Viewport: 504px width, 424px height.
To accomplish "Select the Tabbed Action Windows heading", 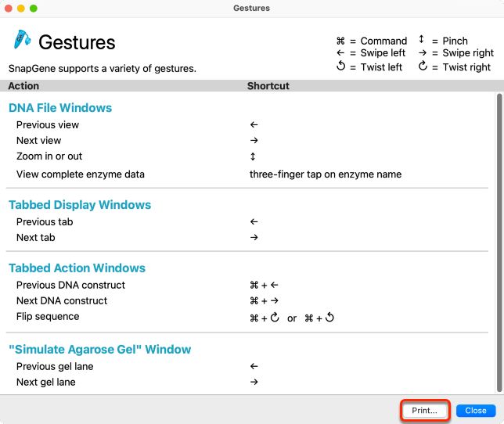I will coord(77,268).
